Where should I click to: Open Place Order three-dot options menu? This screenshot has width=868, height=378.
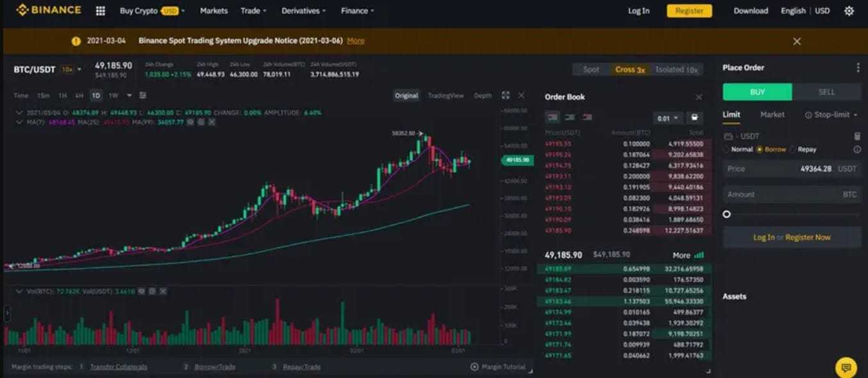tap(858, 67)
